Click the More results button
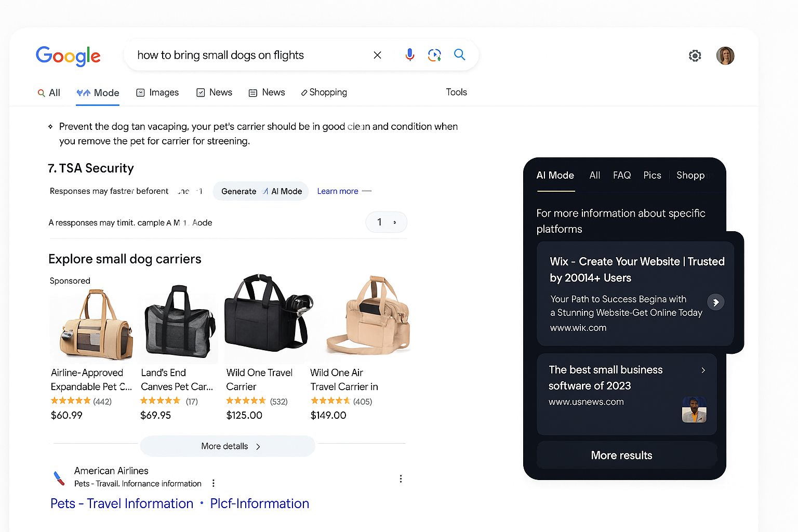This screenshot has height=532, width=798. pos(627,455)
